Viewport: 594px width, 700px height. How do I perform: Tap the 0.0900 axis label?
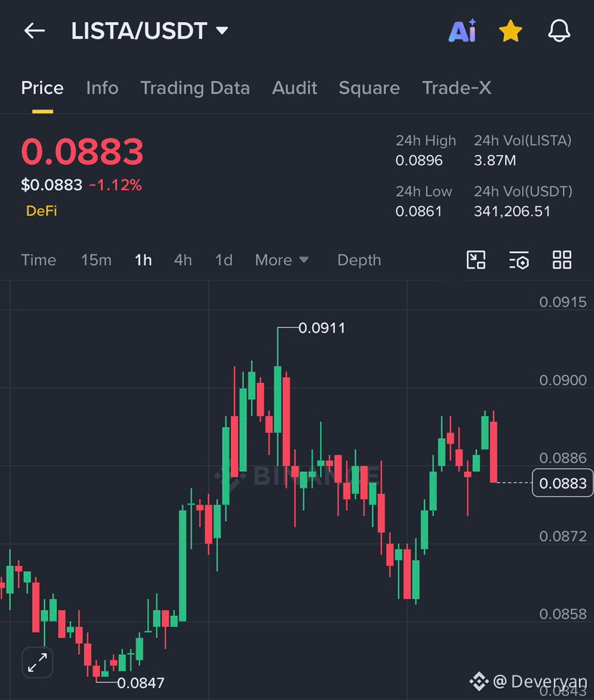pos(562,380)
